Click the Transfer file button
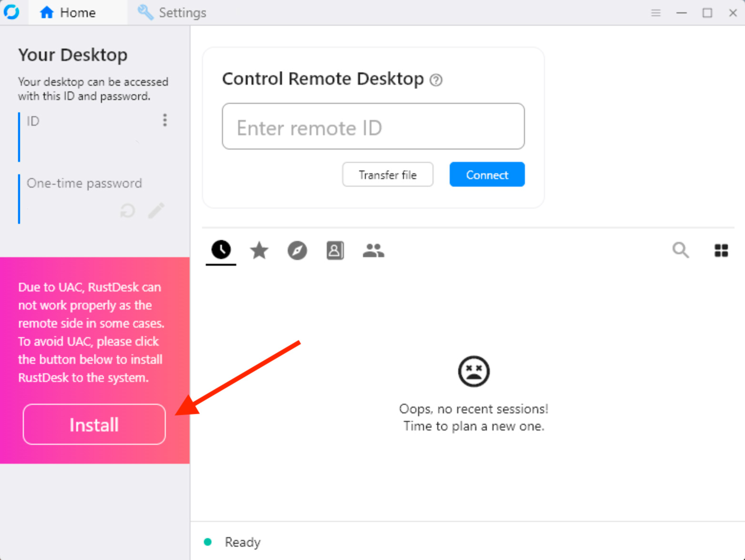The height and width of the screenshot is (560, 745). point(387,175)
